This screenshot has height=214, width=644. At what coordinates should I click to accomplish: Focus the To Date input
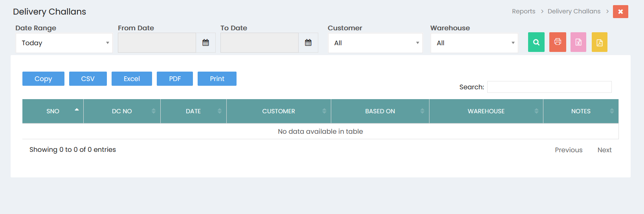[x=259, y=42]
